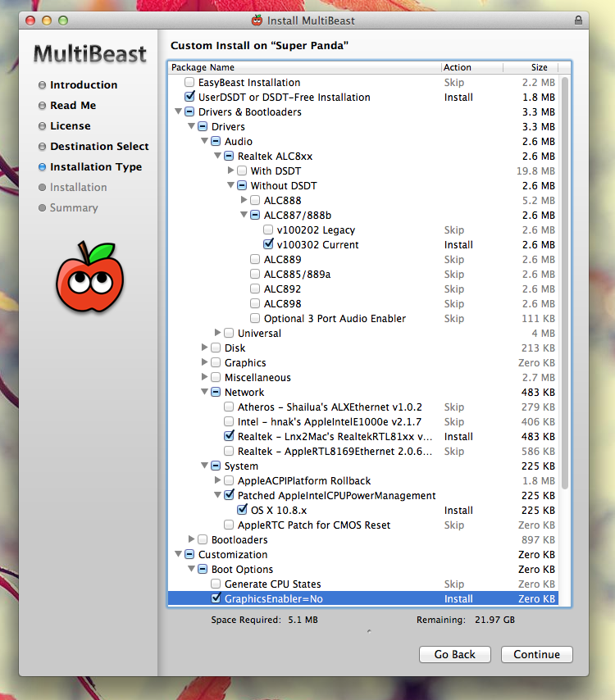
Task: Collapse the Network node
Action: coord(204,392)
